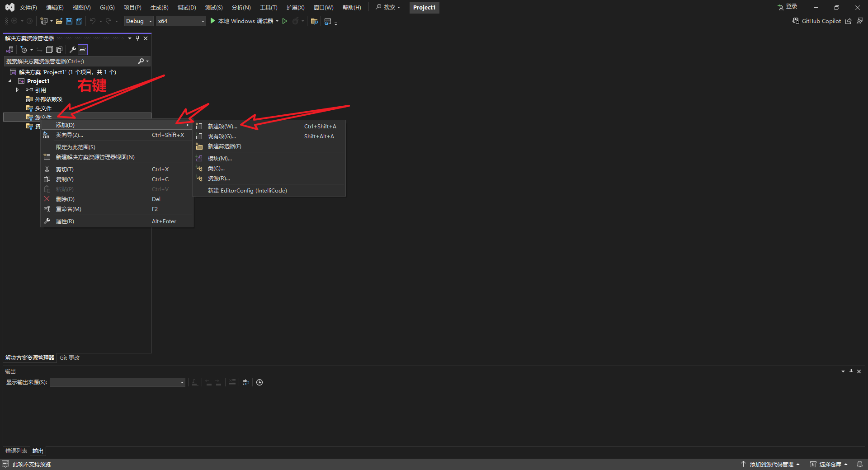
Task: Click Start Without Debugging outlined play icon
Action: click(x=285, y=21)
